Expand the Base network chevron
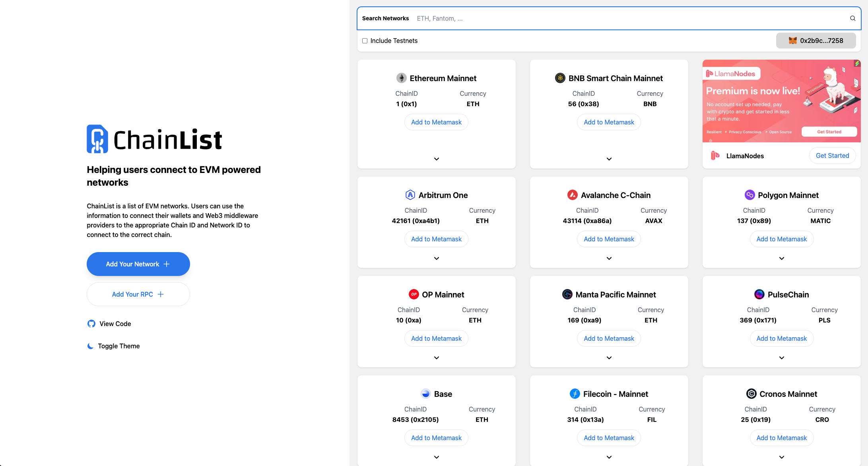The height and width of the screenshot is (466, 868). [436, 457]
